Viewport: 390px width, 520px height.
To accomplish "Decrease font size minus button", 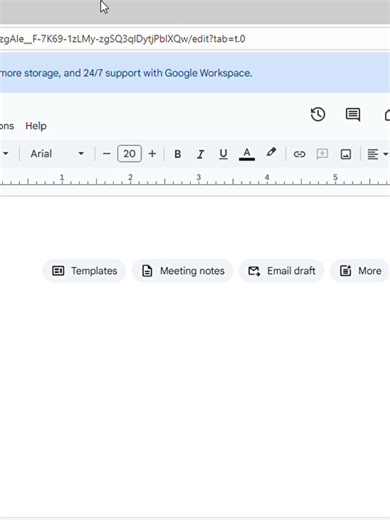I will [x=106, y=154].
